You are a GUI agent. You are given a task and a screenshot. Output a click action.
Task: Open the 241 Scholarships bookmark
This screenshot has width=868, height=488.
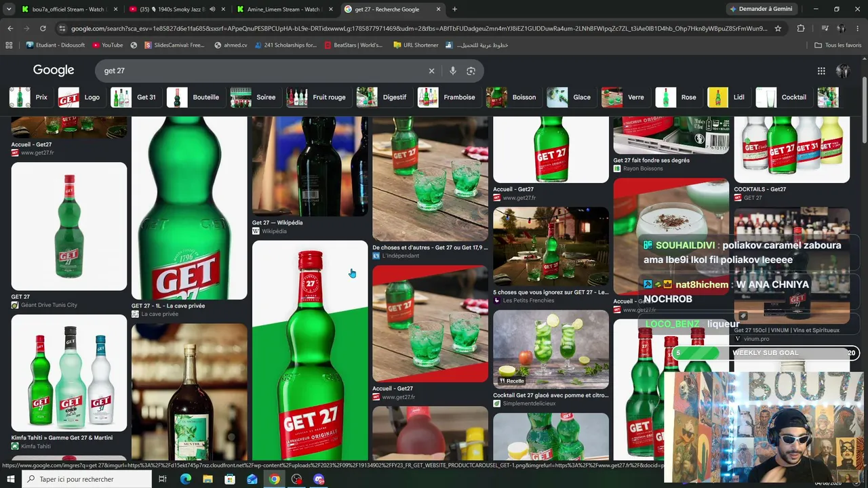pyautogui.click(x=285, y=45)
